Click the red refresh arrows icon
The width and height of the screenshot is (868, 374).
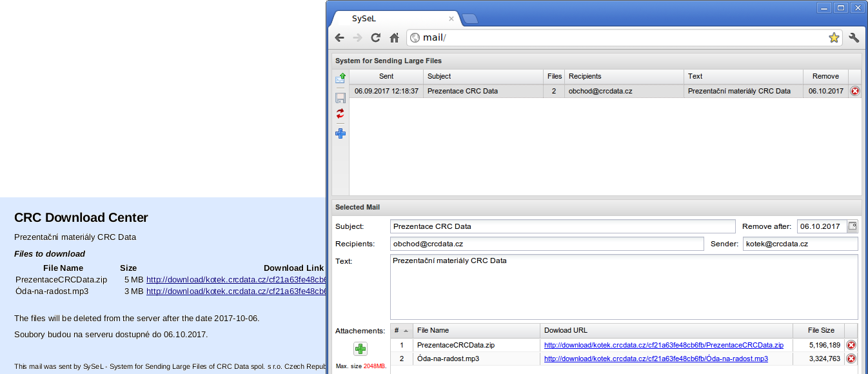pyautogui.click(x=340, y=114)
